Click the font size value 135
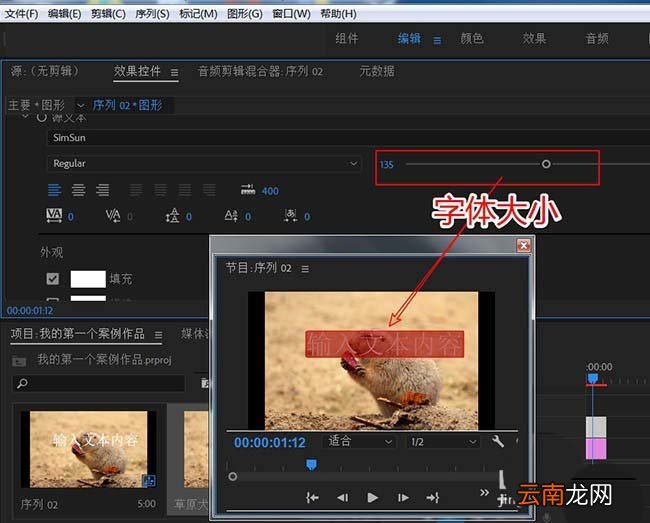Screen dimensions: 650x523 point(386,165)
